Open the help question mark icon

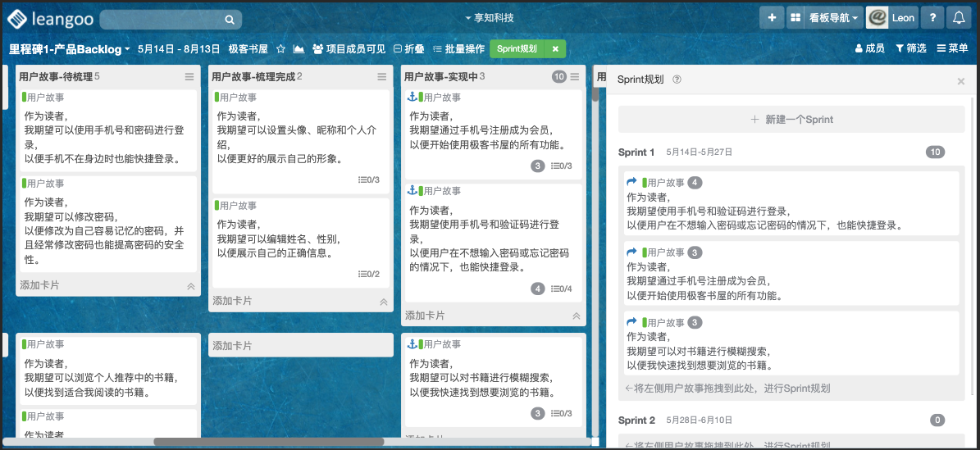click(x=932, y=18)
